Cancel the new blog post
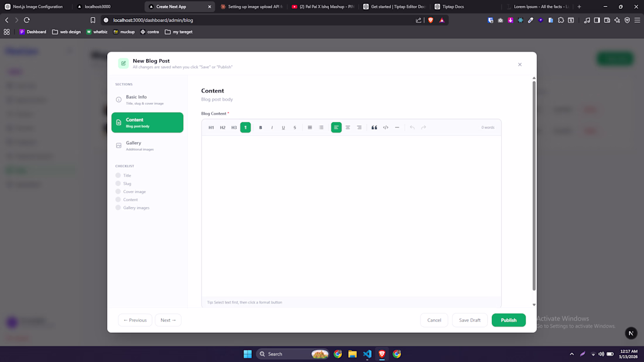The image size is (644, 362). point(434,320)
